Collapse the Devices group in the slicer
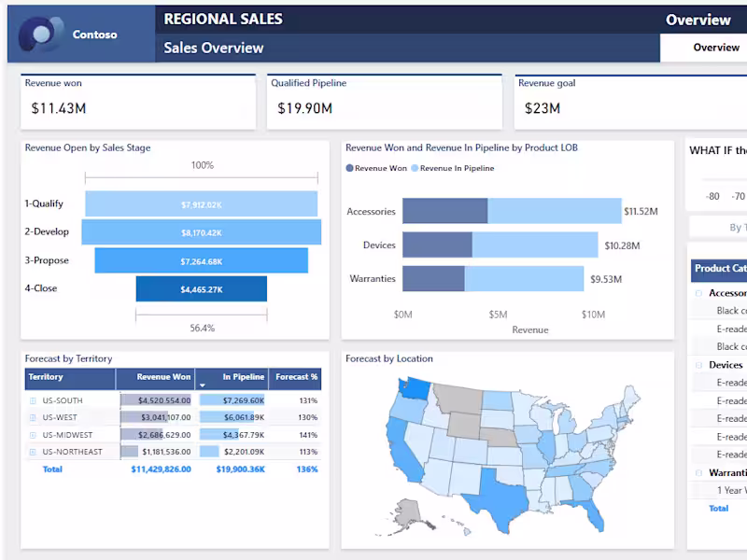Viewport: 747px width, 560px height. pos(697,365)
